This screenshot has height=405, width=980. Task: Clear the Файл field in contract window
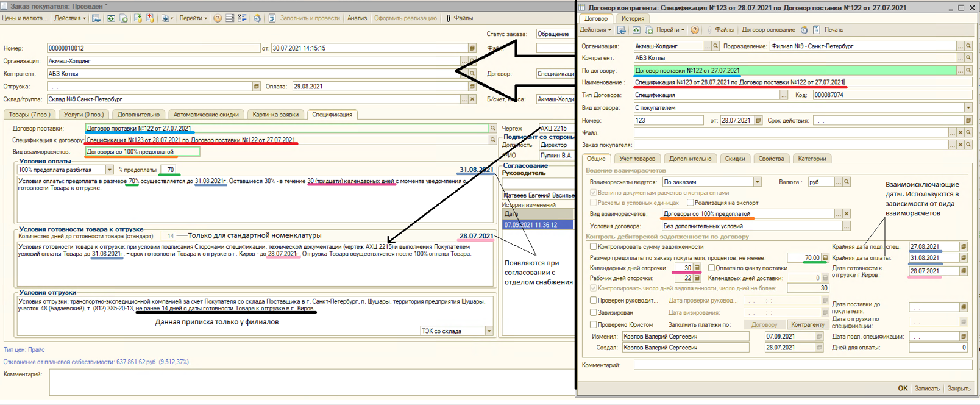[x=960, y=133]
